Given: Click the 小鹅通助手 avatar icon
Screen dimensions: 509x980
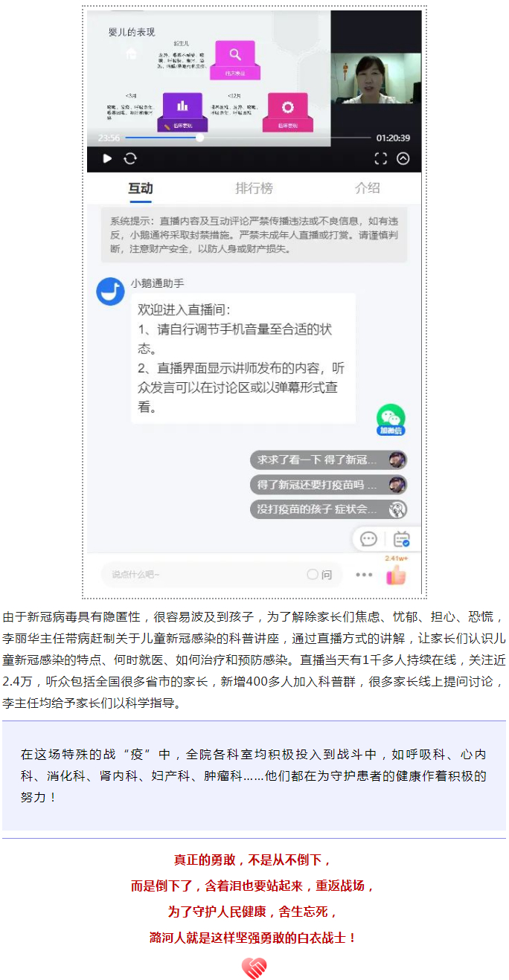Looking at the screenshot, I should coord(111,291).
